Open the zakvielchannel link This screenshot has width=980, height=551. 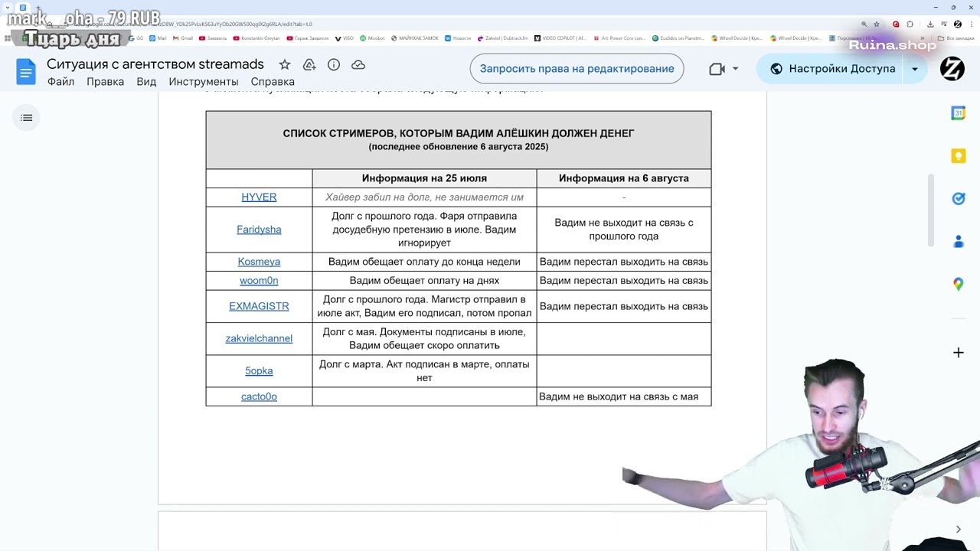coord(259,338)
